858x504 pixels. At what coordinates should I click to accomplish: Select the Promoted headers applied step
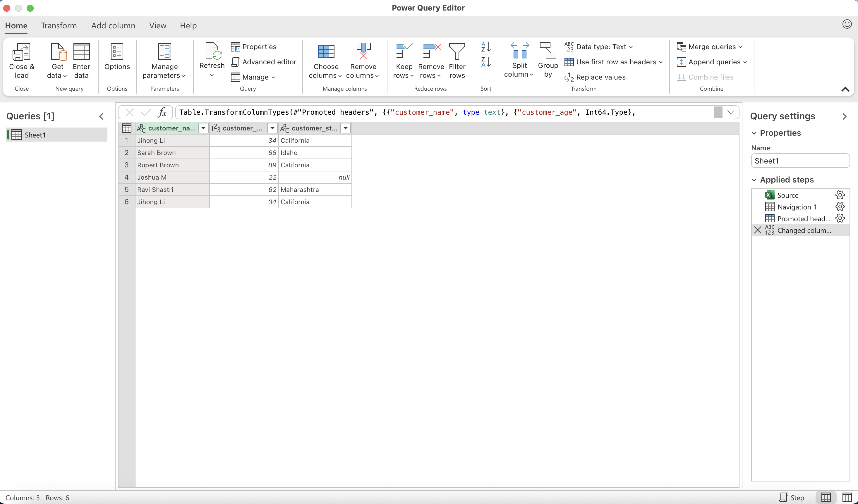[x=803, y=219]
